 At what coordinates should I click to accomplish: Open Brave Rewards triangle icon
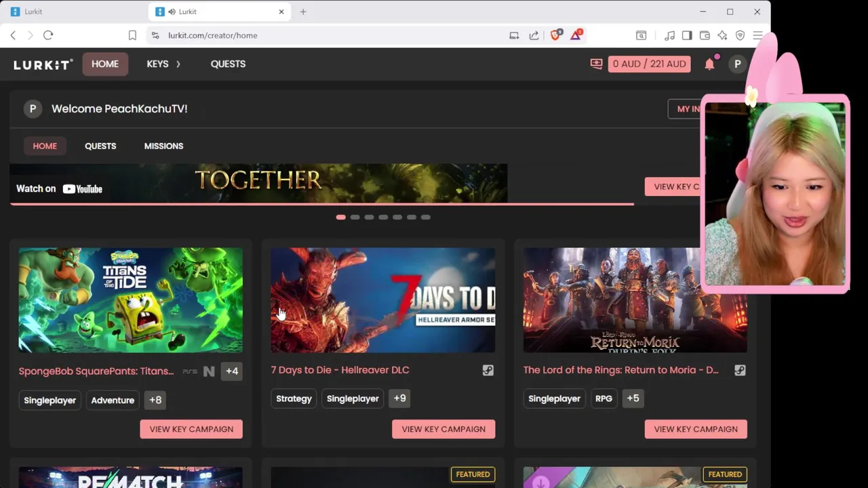point(576,35)
